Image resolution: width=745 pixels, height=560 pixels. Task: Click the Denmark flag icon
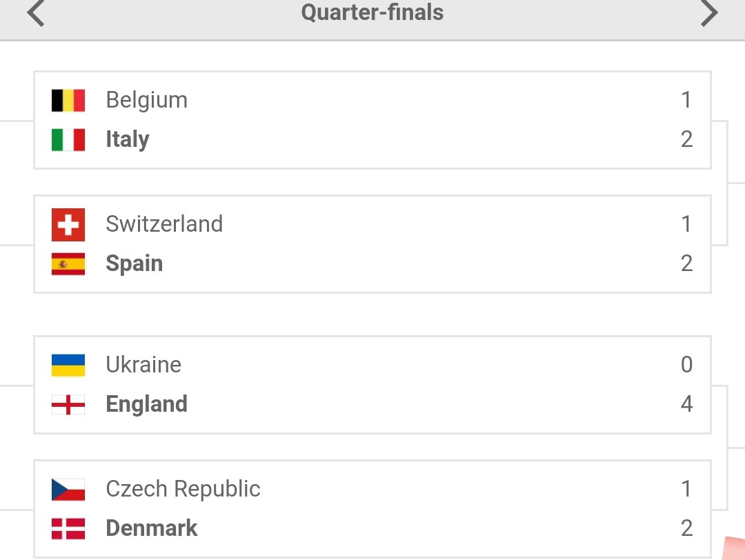[x=68, y=529]
